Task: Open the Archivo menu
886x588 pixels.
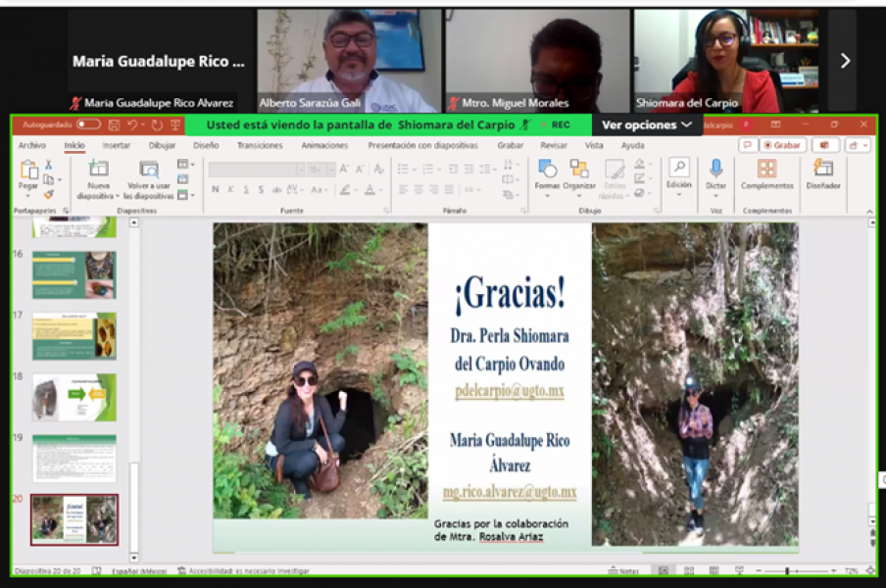Action: pyautogui.click(x=32, y=145)
